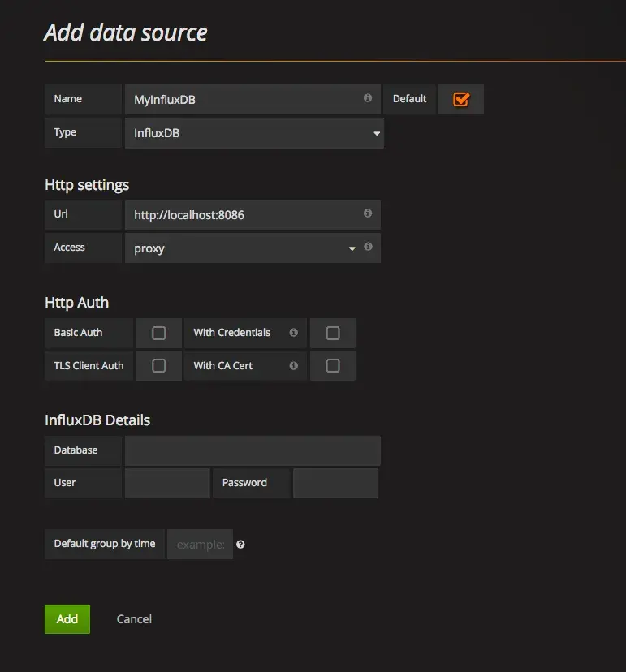The height and width of the screenshot is (672, 626).
Task: Click the Default group by time input
Action: [x=201, y=545]
